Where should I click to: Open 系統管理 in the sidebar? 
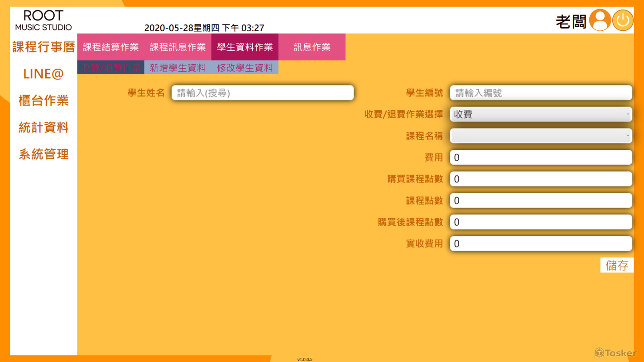(x=43, y=154)
